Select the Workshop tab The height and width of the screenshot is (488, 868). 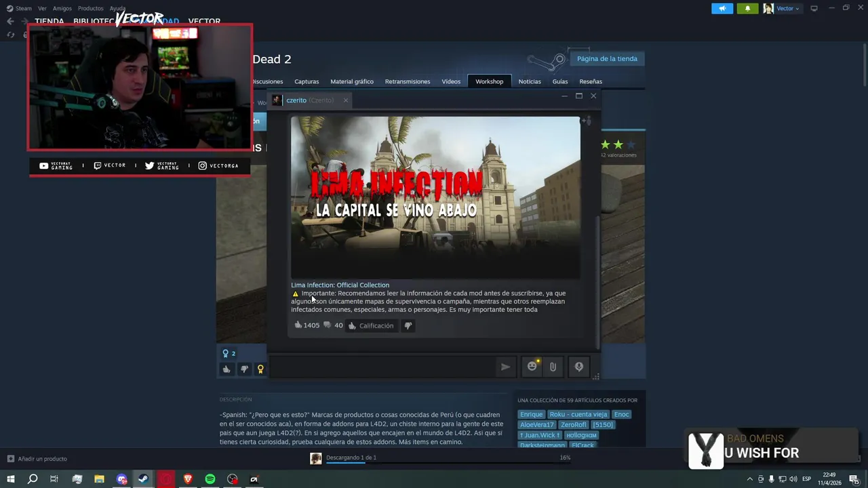click(x=489, y=81)
